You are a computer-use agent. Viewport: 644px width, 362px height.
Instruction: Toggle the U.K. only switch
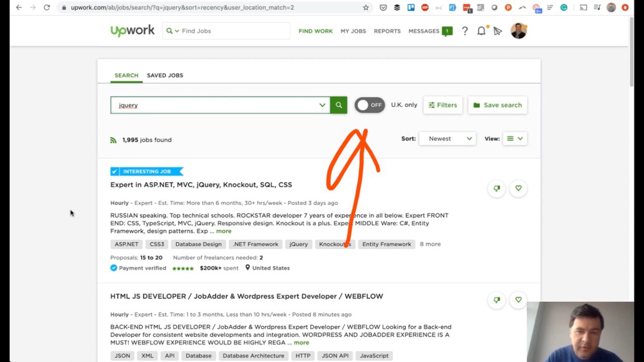pos(370,105)
